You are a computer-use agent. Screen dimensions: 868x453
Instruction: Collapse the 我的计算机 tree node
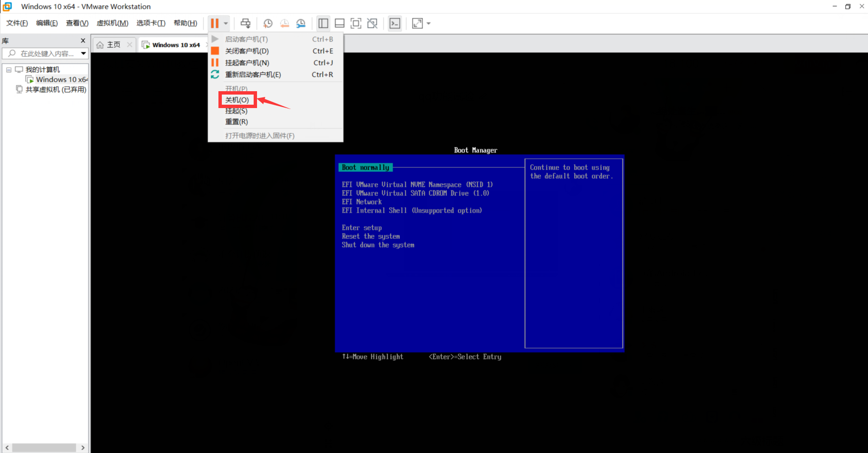tap(9, 69)
